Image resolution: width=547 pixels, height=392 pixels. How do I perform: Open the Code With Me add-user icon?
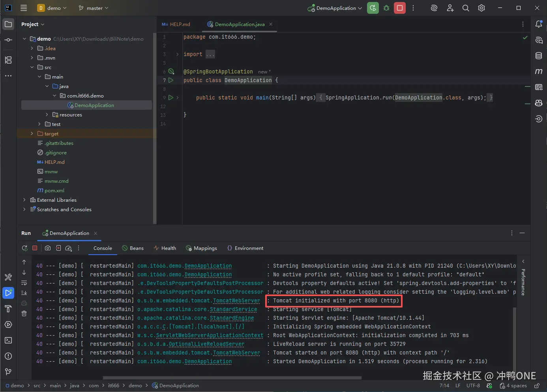(450, 8)
